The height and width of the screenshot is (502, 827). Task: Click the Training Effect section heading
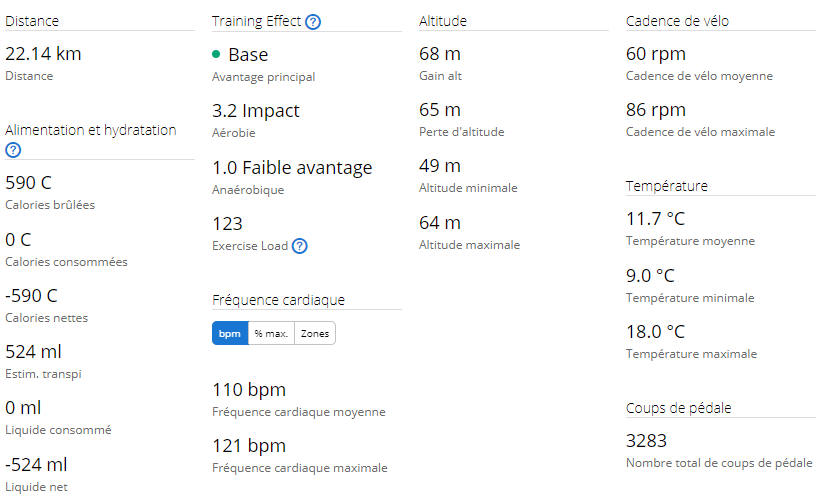pyautogui.click(x=256, y=21)
